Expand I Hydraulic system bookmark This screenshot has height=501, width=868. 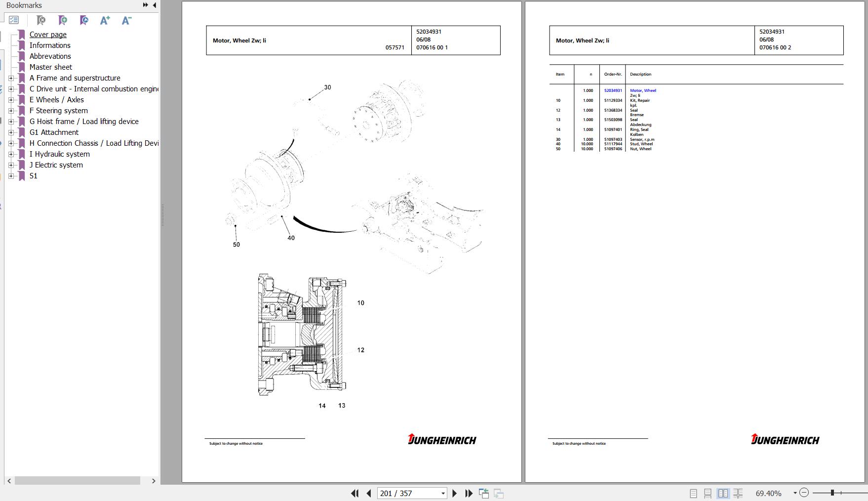[11, 154]
